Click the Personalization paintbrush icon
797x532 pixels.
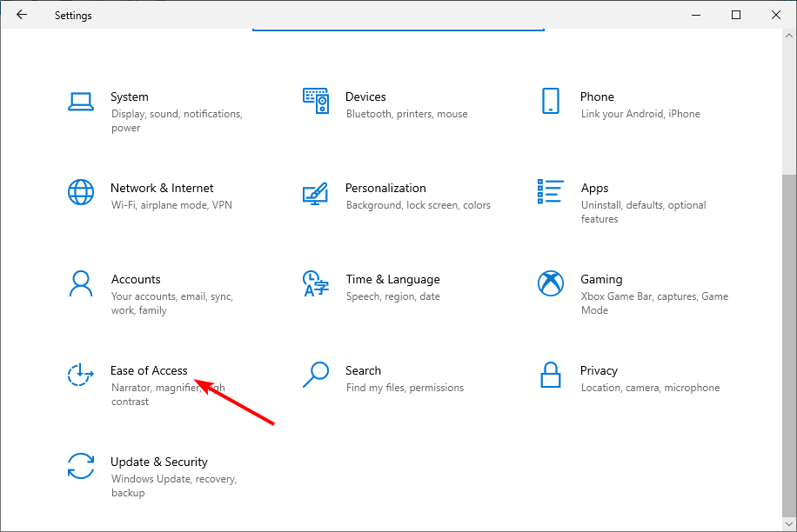(x=315, y=192)
